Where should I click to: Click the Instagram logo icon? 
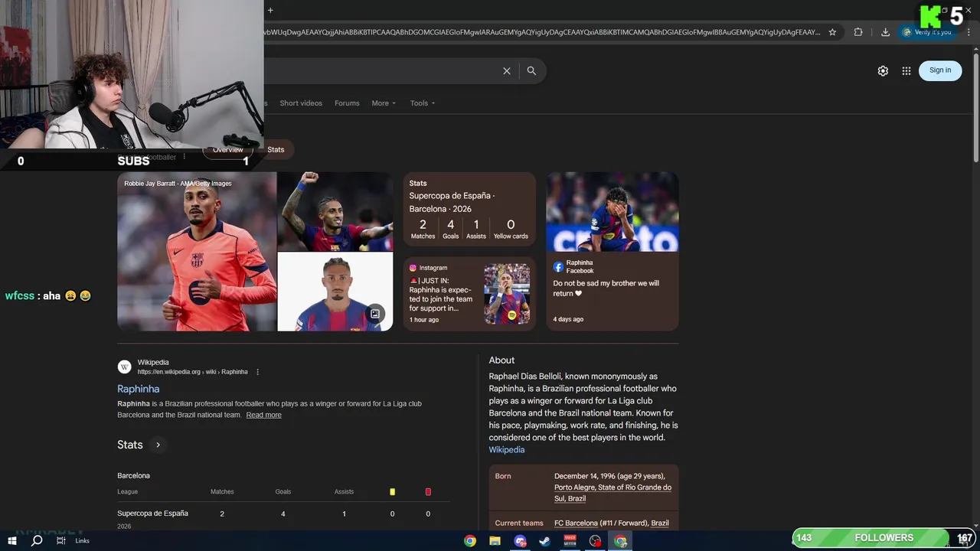413,268
